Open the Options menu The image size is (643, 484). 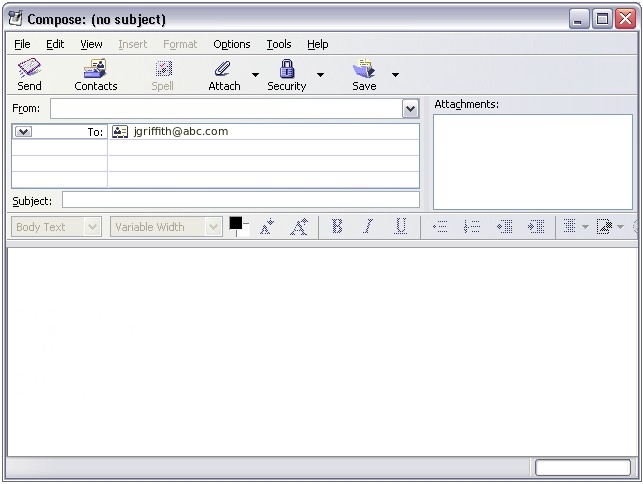tap(231, 44)
